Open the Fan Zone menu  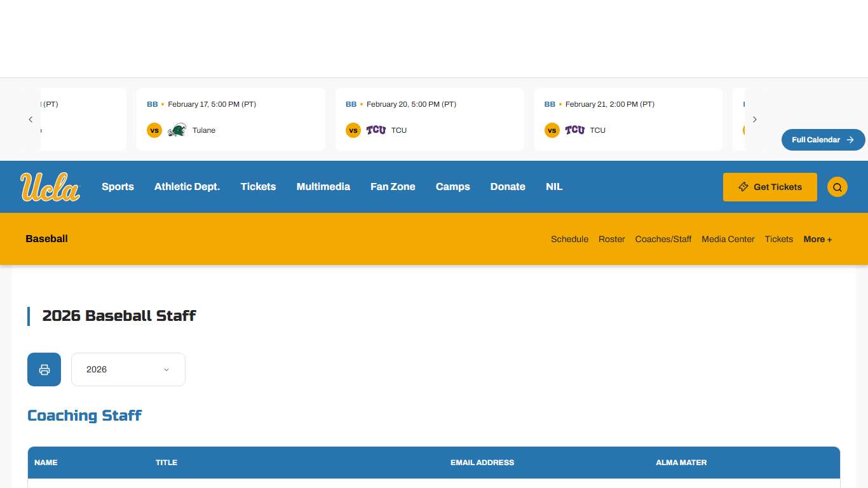tap(393, 187)
